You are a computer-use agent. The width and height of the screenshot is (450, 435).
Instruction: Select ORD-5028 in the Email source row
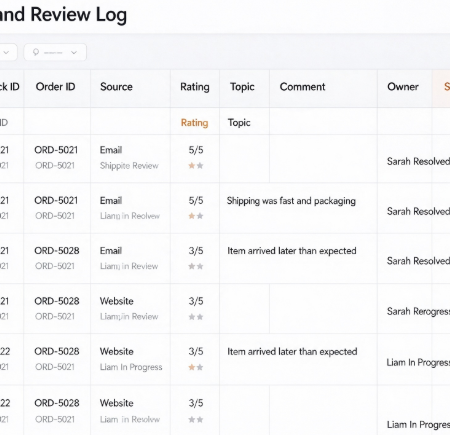click(x=57, y=251)
